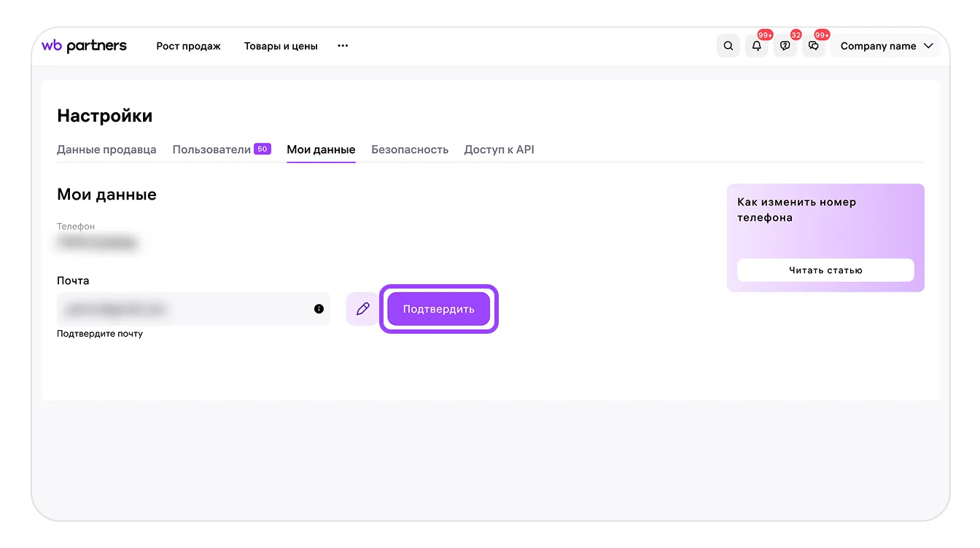Open the support chat question icon
This screenshot has height=548, width=980.
(785, 46)
